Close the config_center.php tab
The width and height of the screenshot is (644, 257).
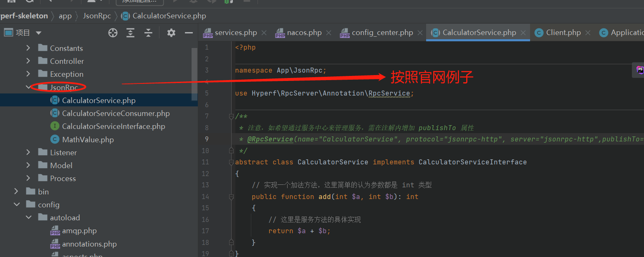(x=420, y=33)
